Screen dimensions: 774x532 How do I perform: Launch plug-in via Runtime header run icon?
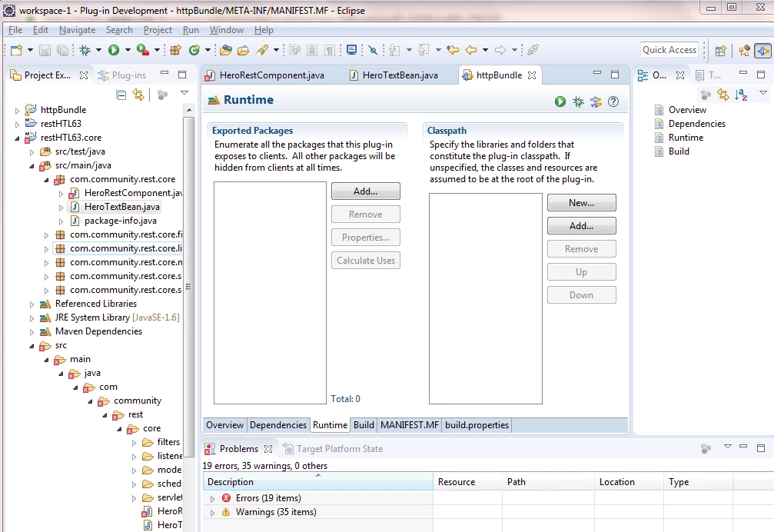pos(560,101)
